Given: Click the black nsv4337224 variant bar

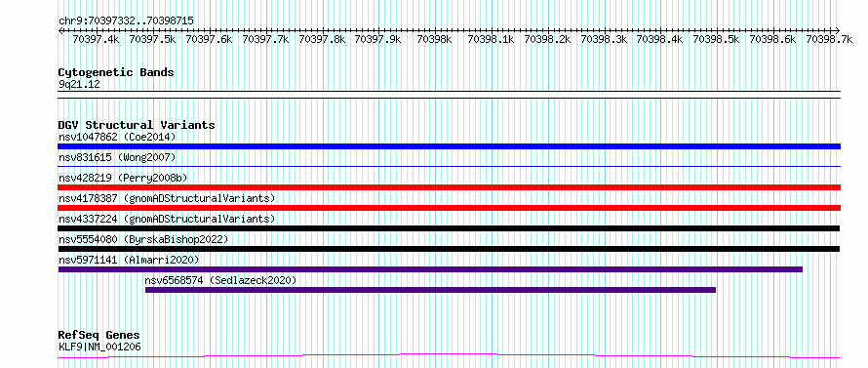Looking at the screenshot, I should [x=449, y=228].
